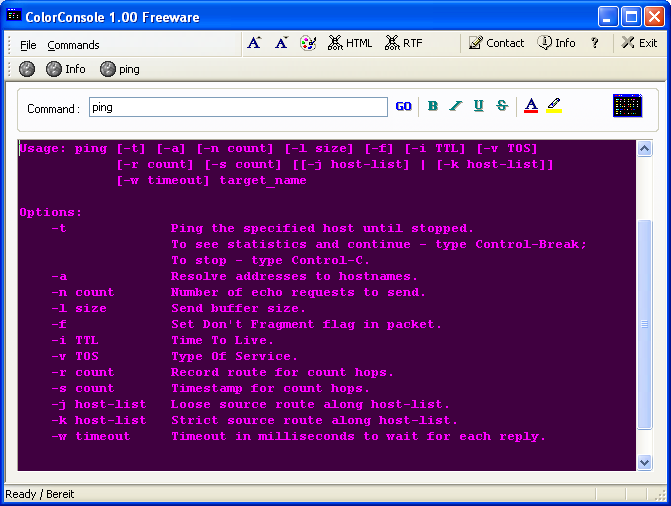Click the ColorConsole title bar app icon

[14, 15]
